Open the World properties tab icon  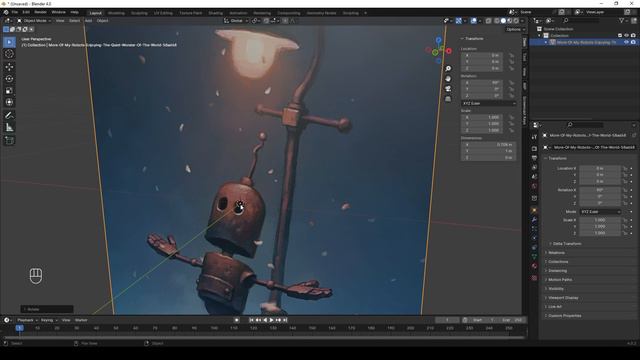534,187
